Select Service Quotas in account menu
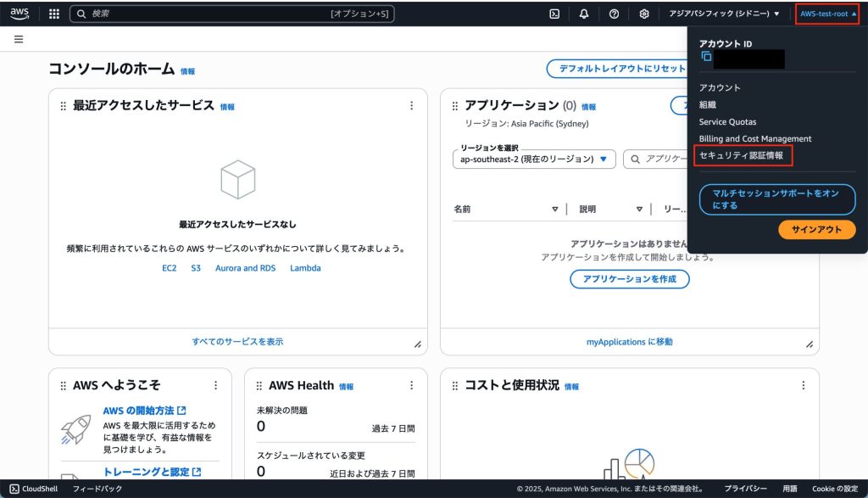 tap(727, 122)
